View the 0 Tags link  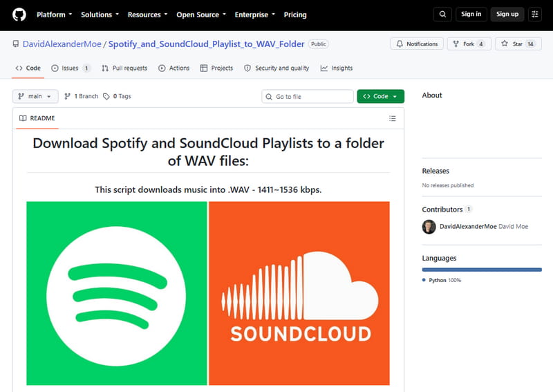coord(117,96)
